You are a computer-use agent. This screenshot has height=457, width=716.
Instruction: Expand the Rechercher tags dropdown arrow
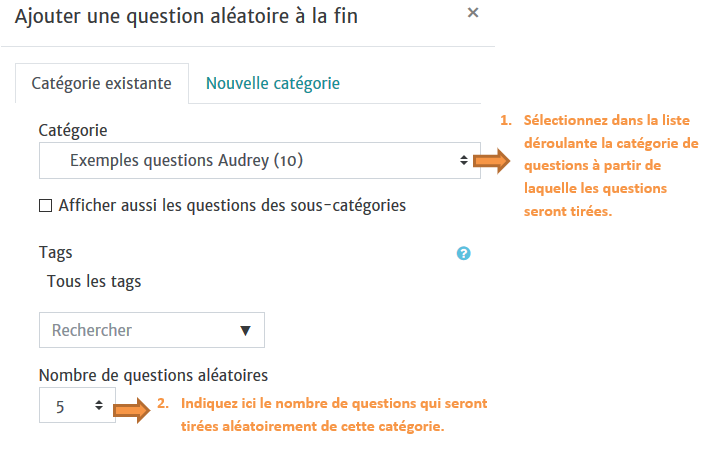[x=245, y=330]
